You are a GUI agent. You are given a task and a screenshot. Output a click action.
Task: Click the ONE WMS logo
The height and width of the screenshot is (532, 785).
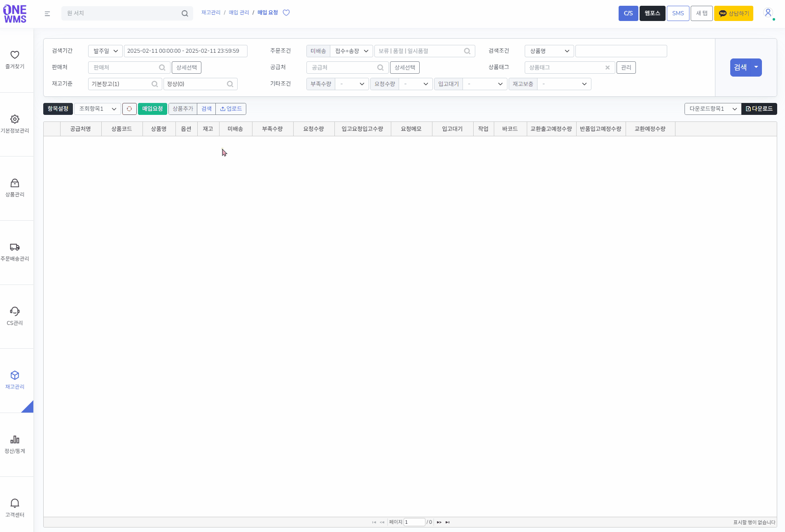(x=15, y=14)
